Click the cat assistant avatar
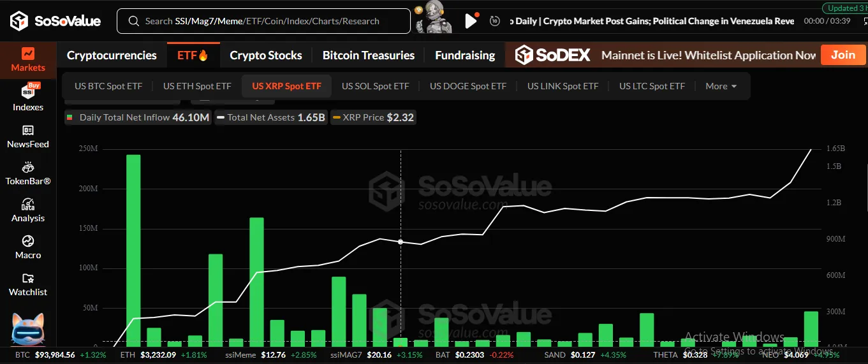Viewport: 868px width, 364px height. 27,328
